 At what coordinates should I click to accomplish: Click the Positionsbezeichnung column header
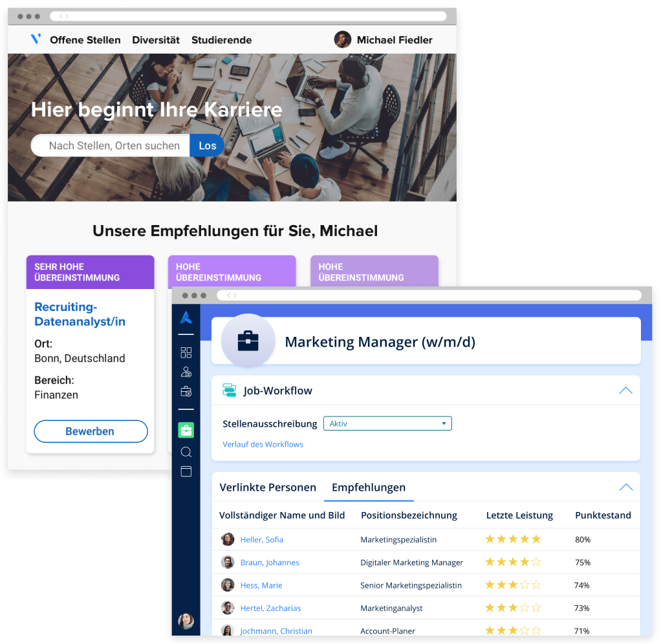pyautogui.click(x=409, y=515)
